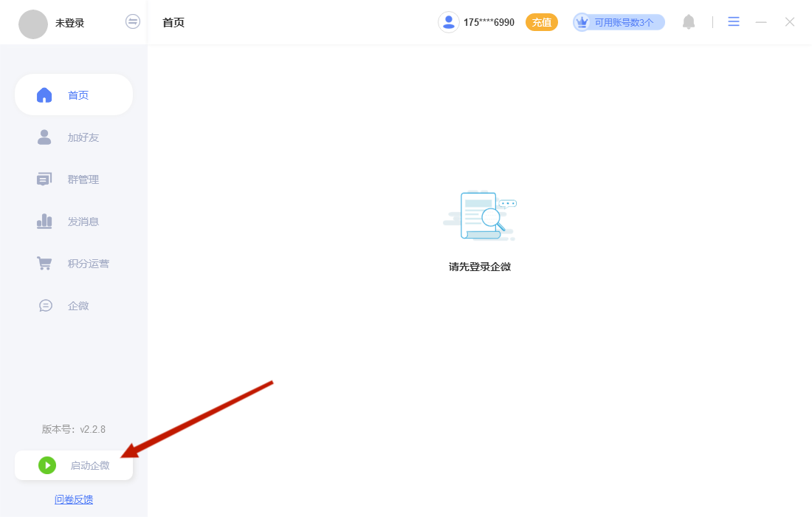Click the chat window icon beside 群管理

click(44, 179)
